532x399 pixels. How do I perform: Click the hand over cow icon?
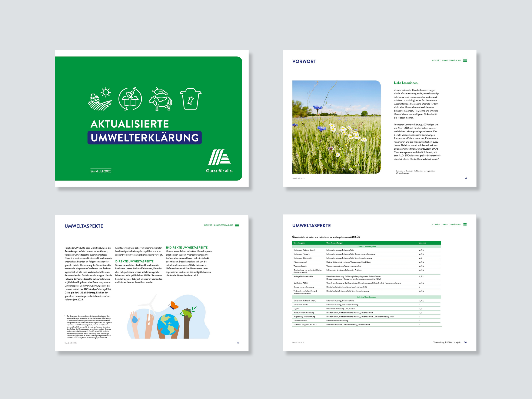(160, 99)
